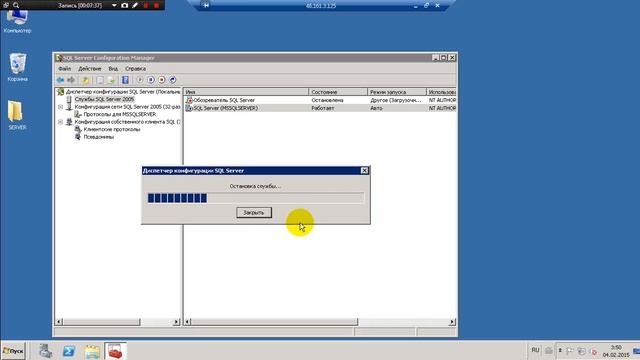Screen dimensions: 640x360
Task: Close the Диспетчер конфигурации dialog with X
Action: (364, 171)
